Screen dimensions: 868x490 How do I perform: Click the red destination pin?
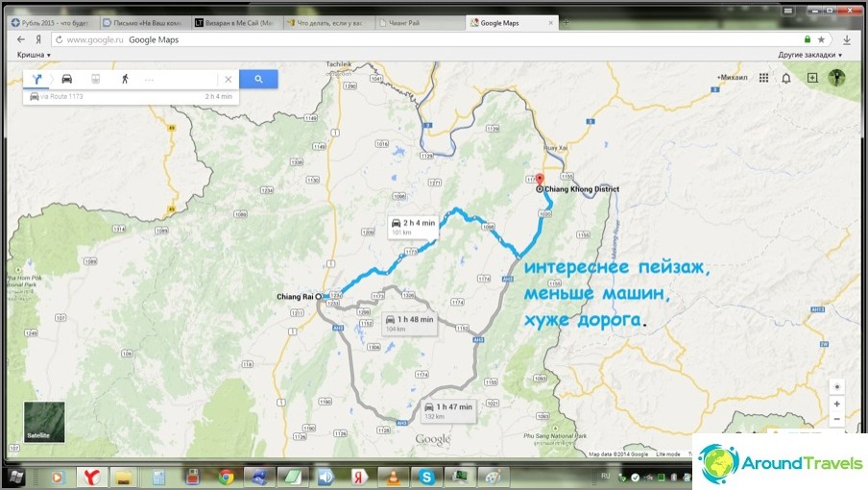click(540, 179)
